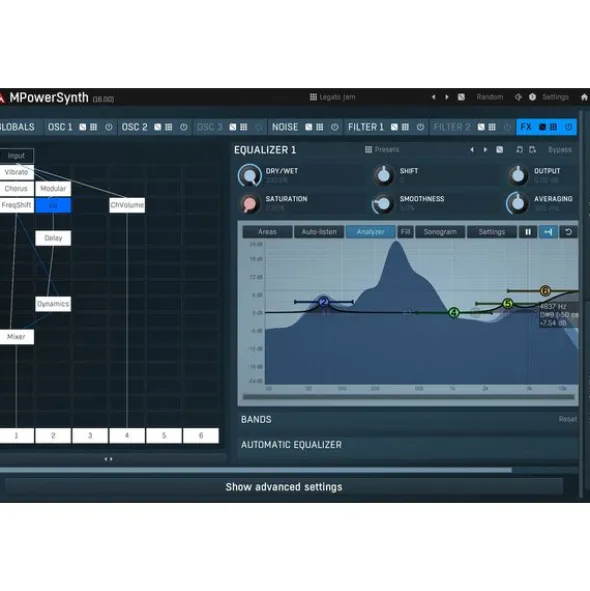The height and width of the screenshot is (591, 590).
Task: Reset the analyzer with the circular arrow icon
Action: coord(569,232)
